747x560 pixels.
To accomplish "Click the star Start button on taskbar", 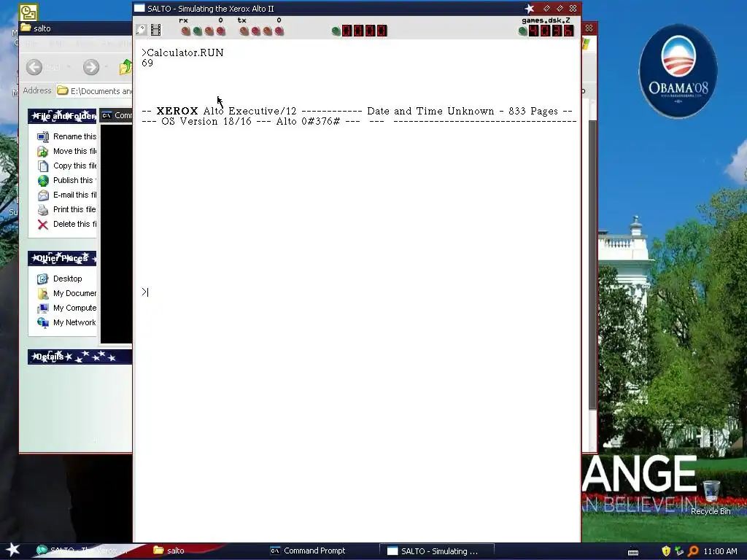I will point(13,550).
